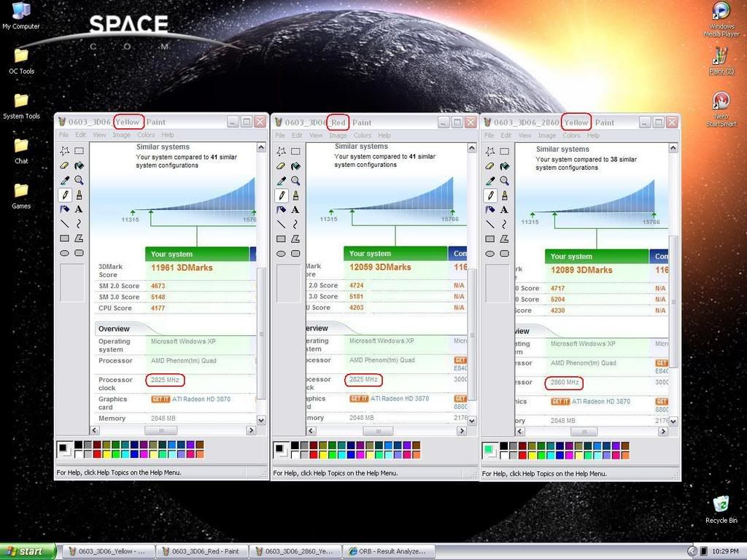This screenshot has width=747, height=560.
Task: Click the "11961 3DMarks" score text
Action: tap(182, 268)
